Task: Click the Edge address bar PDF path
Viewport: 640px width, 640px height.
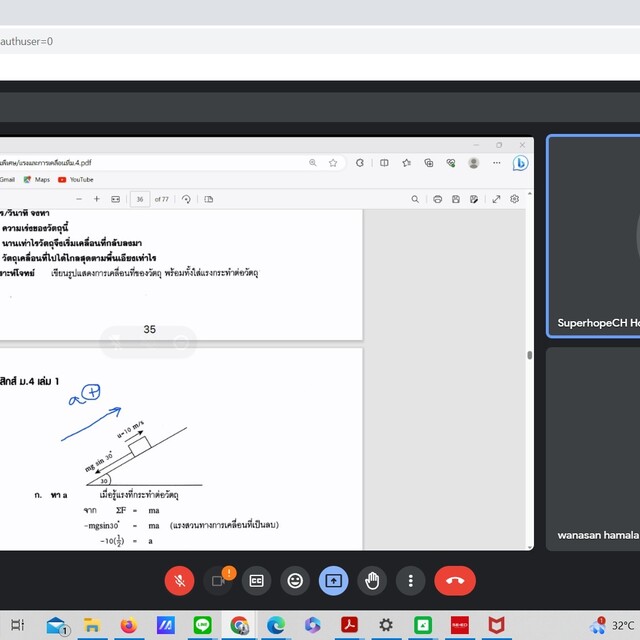Action: [46, 163]
